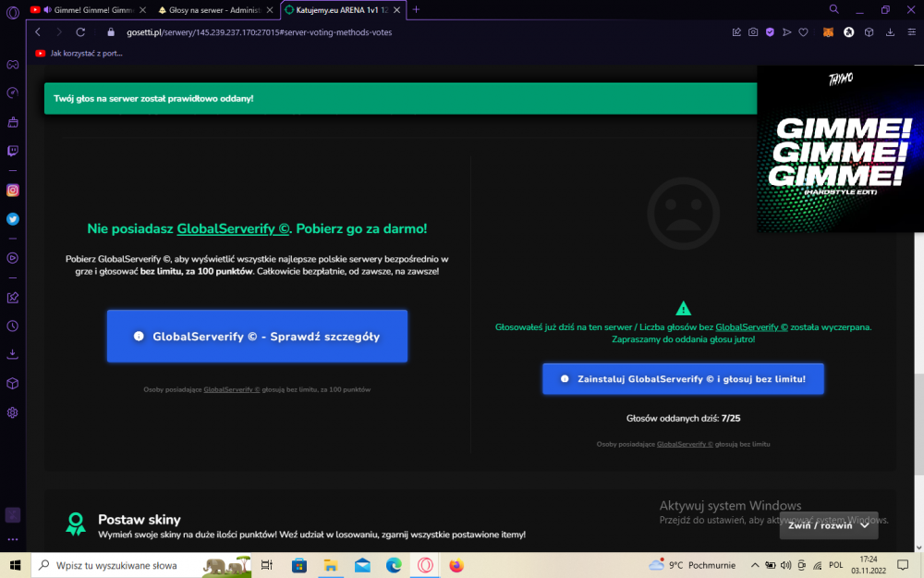The height and width of the screenshot is (578, 924).
Task: Click GlobalServerify link under Głosów oddanych dziś
Action: coord(685,444)
